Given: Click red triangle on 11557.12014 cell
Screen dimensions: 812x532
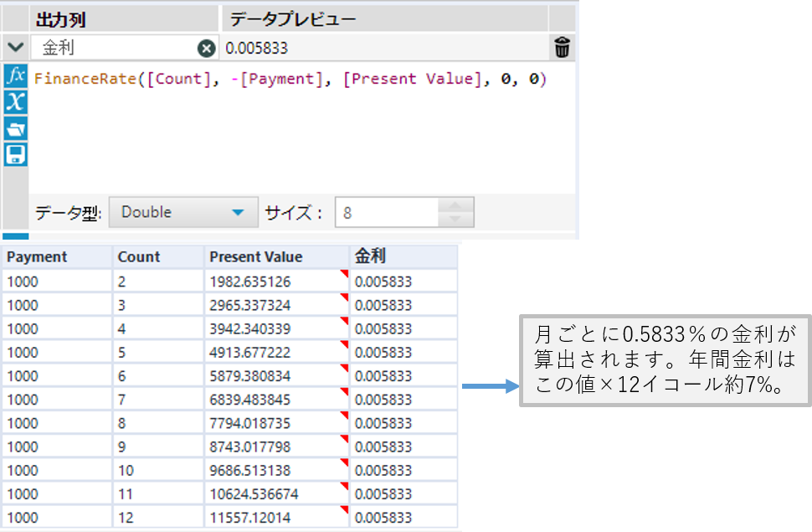Looking at the screenshot, I should point(344,509).
